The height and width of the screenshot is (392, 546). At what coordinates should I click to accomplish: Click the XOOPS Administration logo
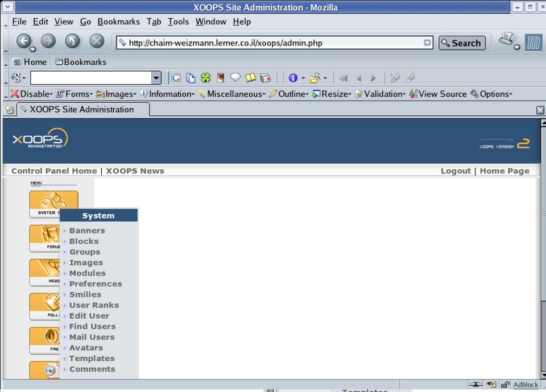click(x=40, y=139)
